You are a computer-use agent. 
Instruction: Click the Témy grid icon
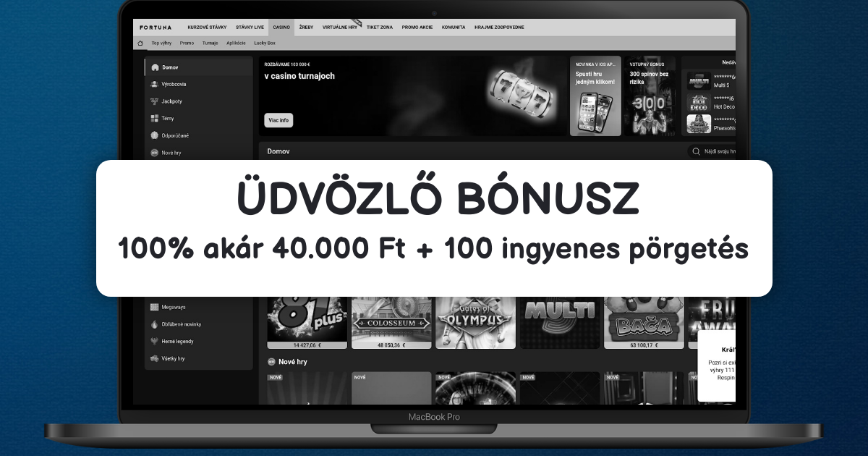(155, 119)
